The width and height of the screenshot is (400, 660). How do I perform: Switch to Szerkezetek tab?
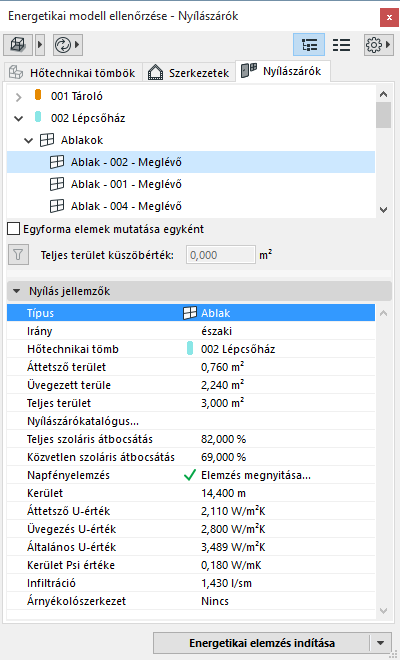(189, 73)
